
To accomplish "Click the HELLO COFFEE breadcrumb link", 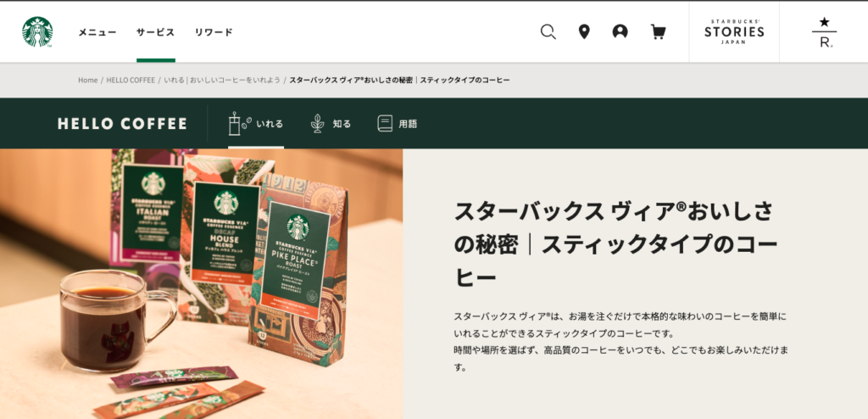I will pyautogui.click(x=131, y=81).
